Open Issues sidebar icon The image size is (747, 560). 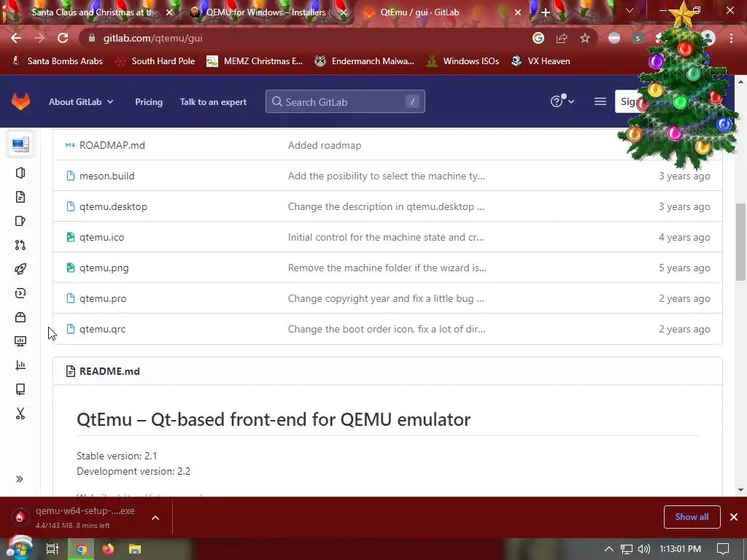[20, 221]
